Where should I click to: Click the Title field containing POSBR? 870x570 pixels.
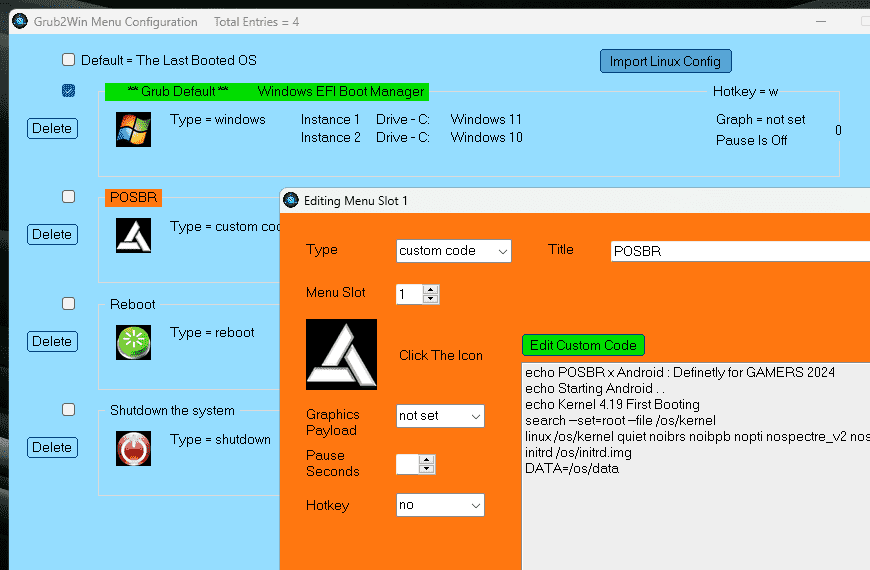738,251
